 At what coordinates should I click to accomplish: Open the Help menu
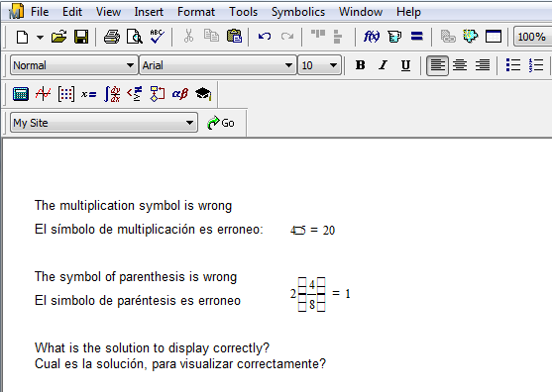pyautogui.click(x=408, y=12)
